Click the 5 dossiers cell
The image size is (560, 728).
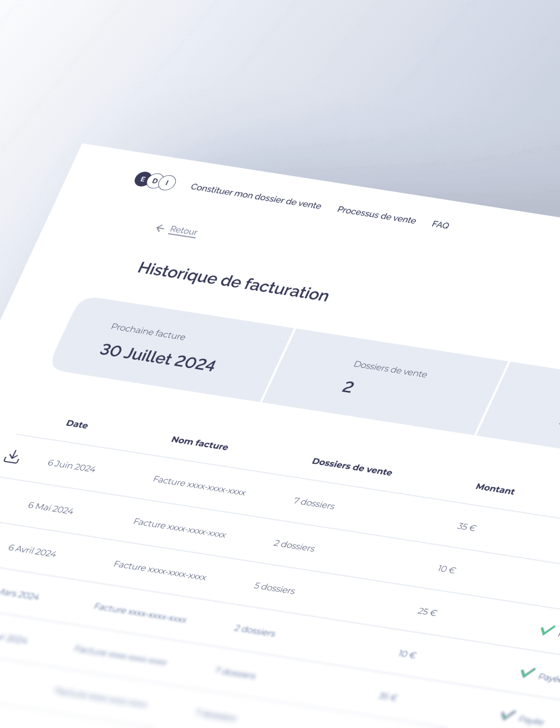coord(274,588)
